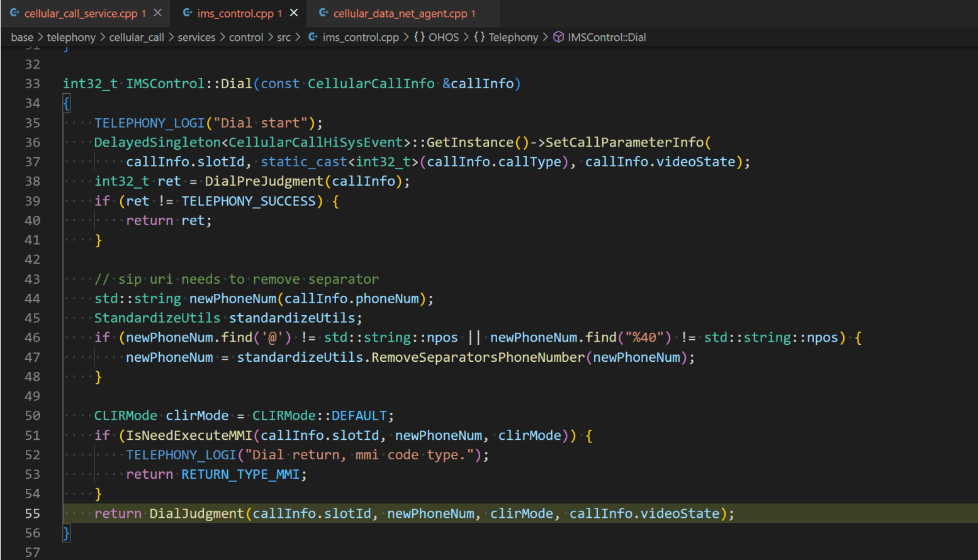Click line number 33 in the gutter
The height and width of the screenshot is (560, 978).
tap(32, 84)
